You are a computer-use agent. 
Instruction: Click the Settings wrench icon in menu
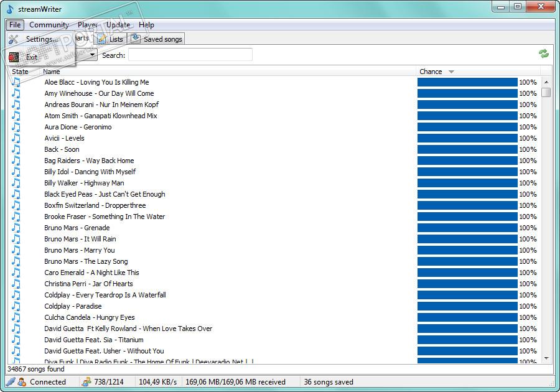(x=13, y=39)
